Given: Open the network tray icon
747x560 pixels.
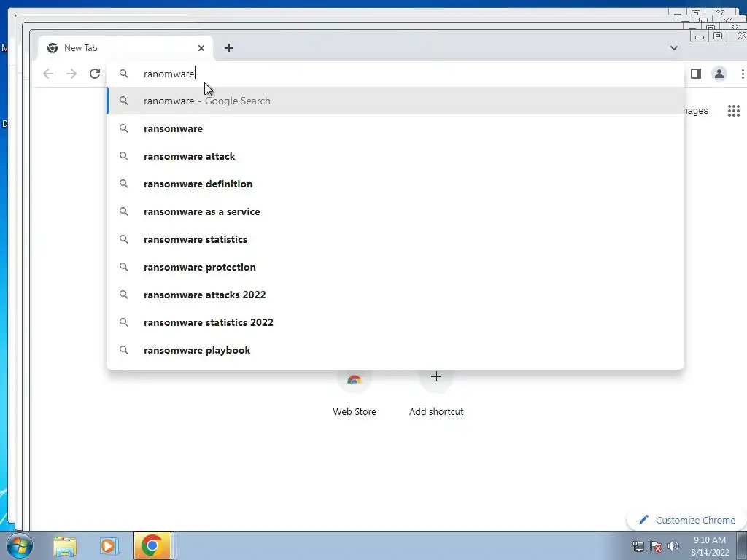Looking at the screenshot, I should click(x=638, y=546).
